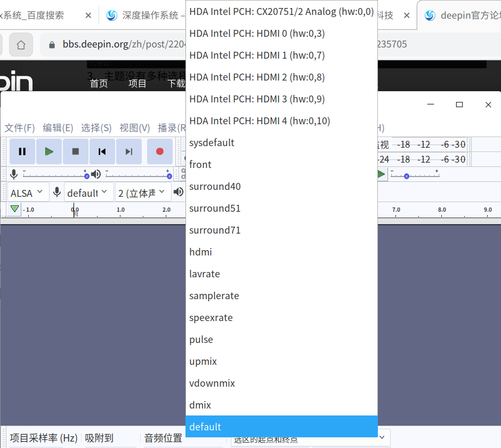Viewport: 501px width, 448px height.
Task: Click the lock icon in address bar
Action: tap(52, 45)
